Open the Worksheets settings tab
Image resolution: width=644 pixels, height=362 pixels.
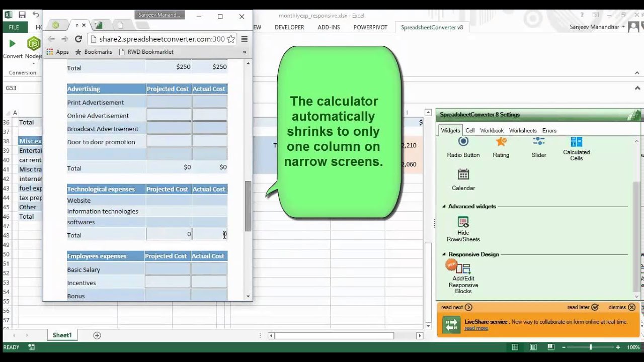coord(523,130)
